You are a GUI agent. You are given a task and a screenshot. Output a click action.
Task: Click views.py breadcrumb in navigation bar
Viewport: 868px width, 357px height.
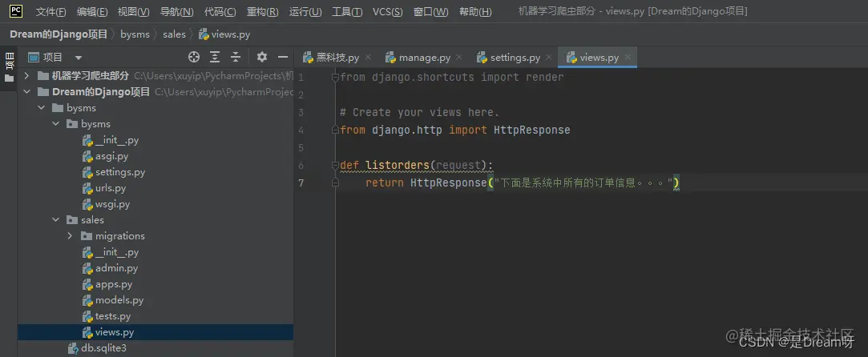[224, 34]
